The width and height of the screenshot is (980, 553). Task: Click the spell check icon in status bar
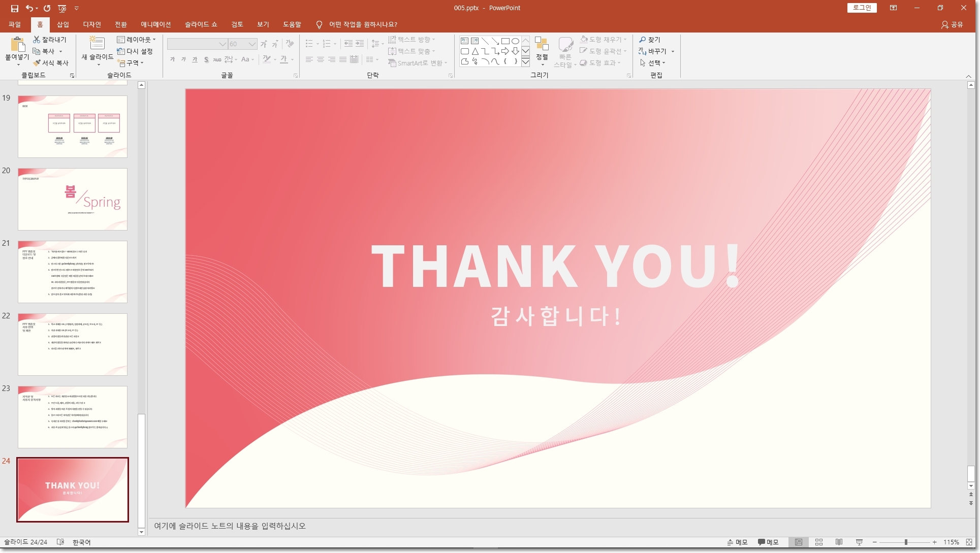(60, 542)
